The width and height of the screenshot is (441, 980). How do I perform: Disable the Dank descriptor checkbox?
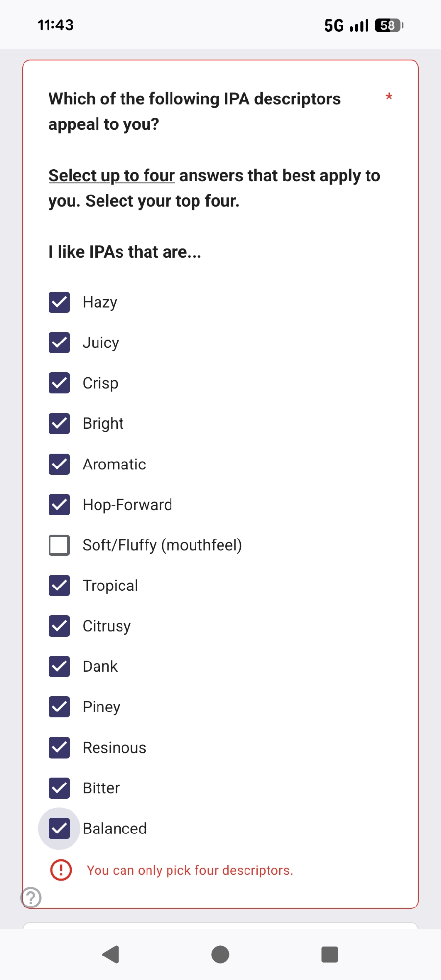click(x=59, y=666)
